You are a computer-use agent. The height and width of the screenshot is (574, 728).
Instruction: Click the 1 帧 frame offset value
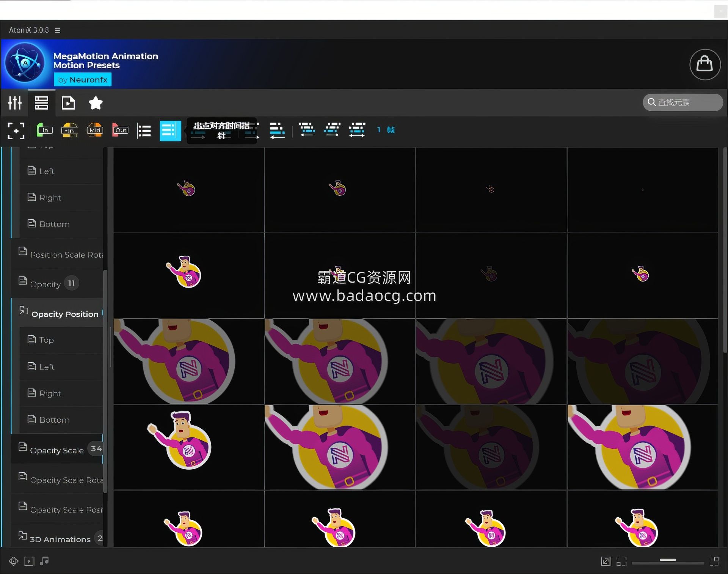pos(386,130)
